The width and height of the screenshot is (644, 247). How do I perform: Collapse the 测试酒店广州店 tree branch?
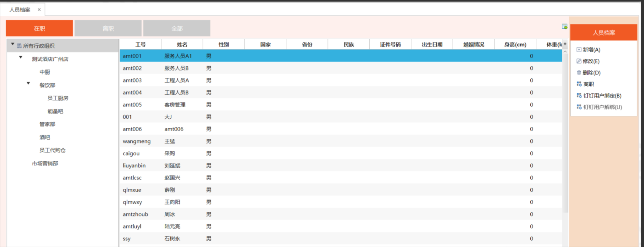pyautogui.click(x=21, y=57)
